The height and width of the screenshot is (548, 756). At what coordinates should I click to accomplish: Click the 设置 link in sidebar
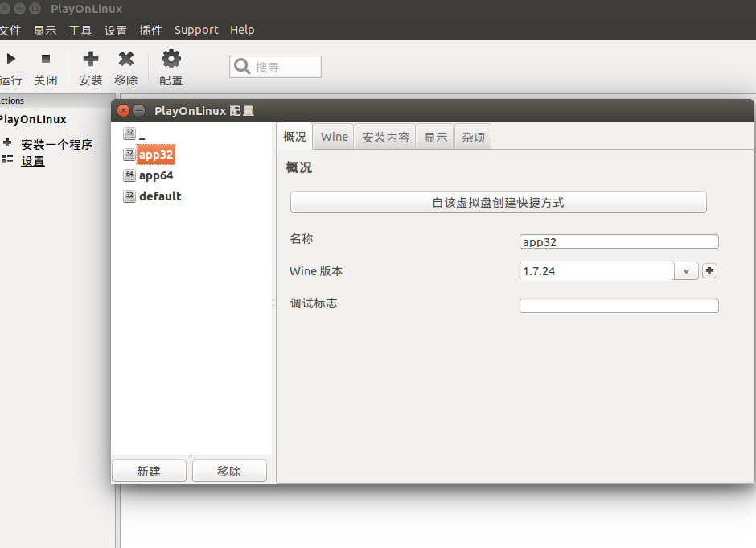click(33, 161)
